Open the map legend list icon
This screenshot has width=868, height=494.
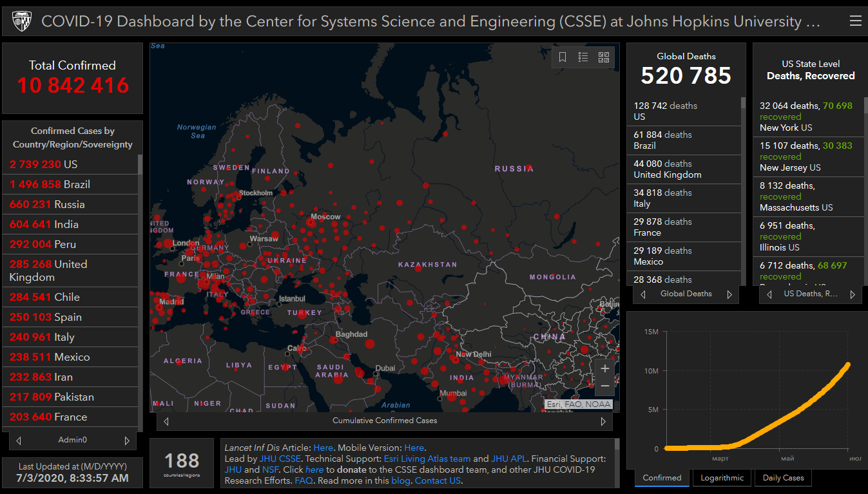click(x=583, y=57)
